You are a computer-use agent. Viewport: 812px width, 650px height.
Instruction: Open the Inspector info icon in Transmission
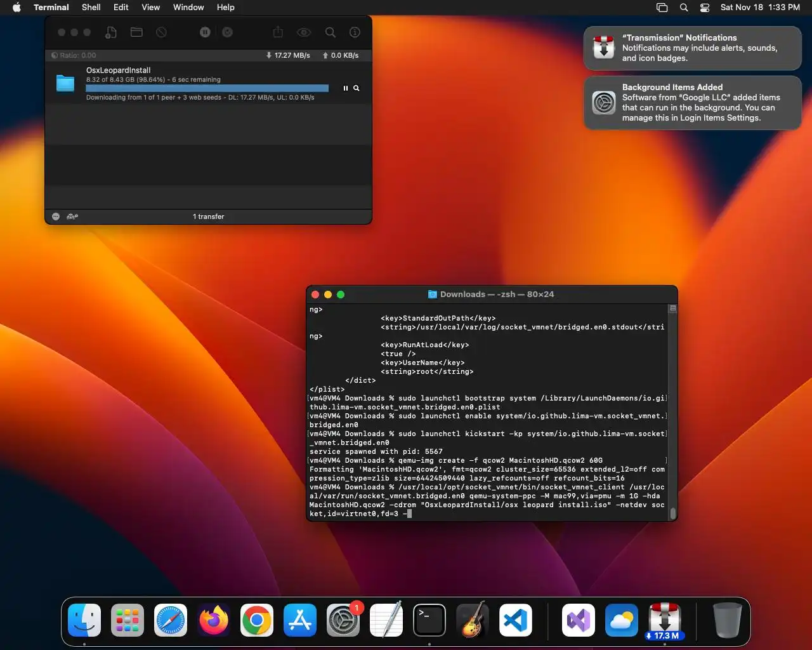[x=355, y=32]
